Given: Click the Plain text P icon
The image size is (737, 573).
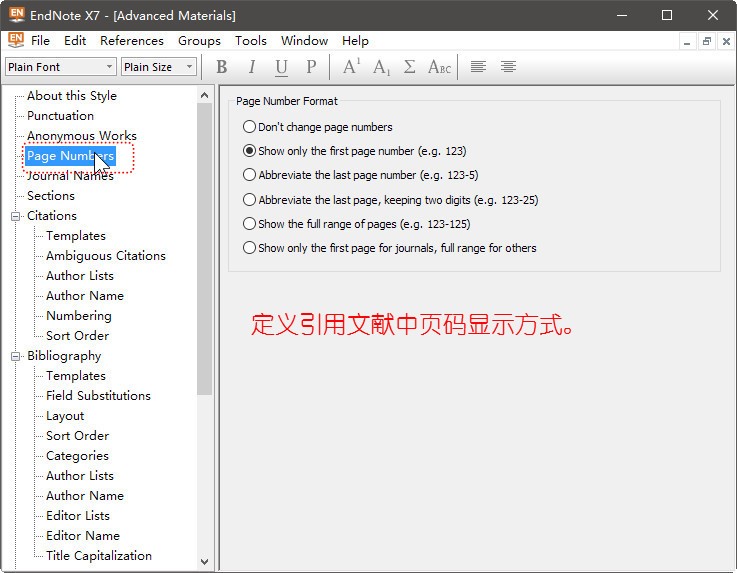Looking at the screenshot, I should pyautogui.click(x=311, y=67).
